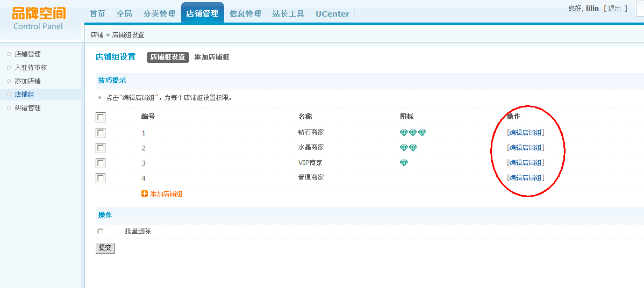
Task: Open 店铺管理 in the left sidebar
Action: tap(28, 54)
